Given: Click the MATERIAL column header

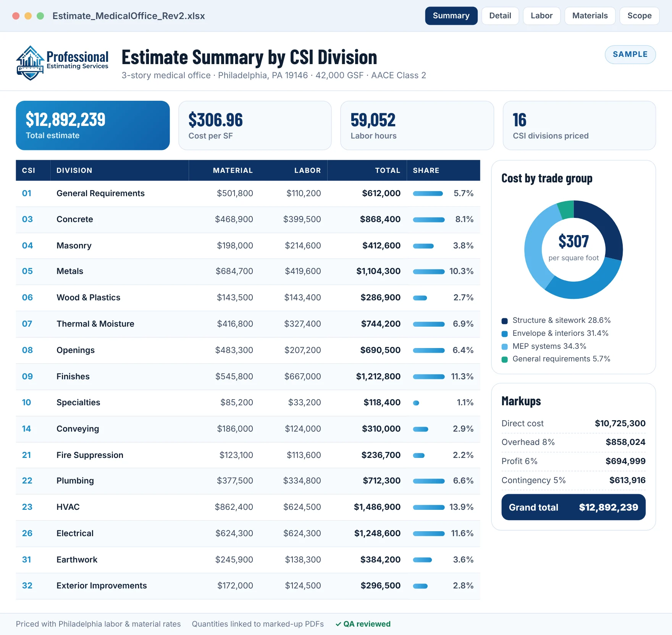Looking at the screenshot, I should [x=233, y=171].
